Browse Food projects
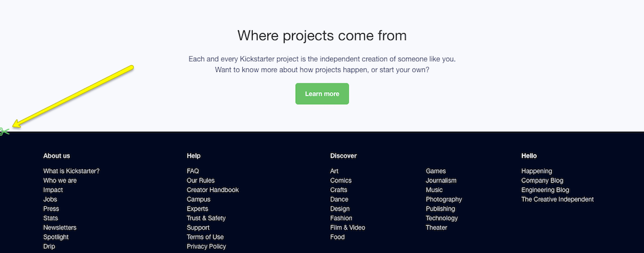Viewport: 644px width, 253px height. (337, 238)
